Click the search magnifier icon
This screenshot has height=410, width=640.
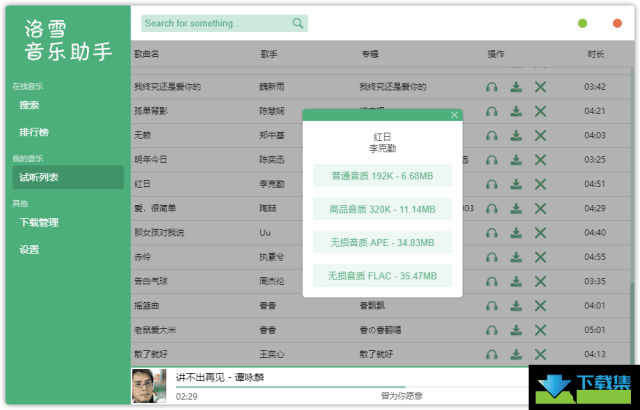click(298, 23)
